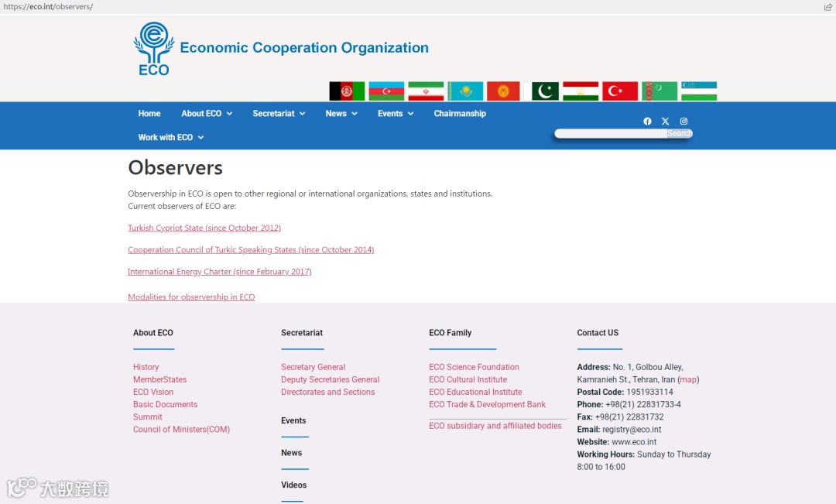The width and height of the screenshot is (836, 504).
Task: Open Turkish Cypriot State observer link
Action: [x=204, y=228]
